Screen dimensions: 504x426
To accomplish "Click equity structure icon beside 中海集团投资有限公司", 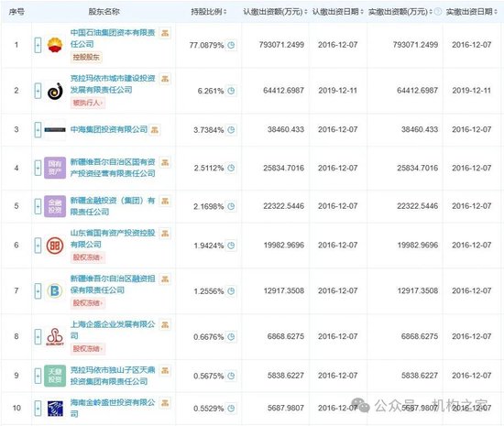I will coord(155,130).
